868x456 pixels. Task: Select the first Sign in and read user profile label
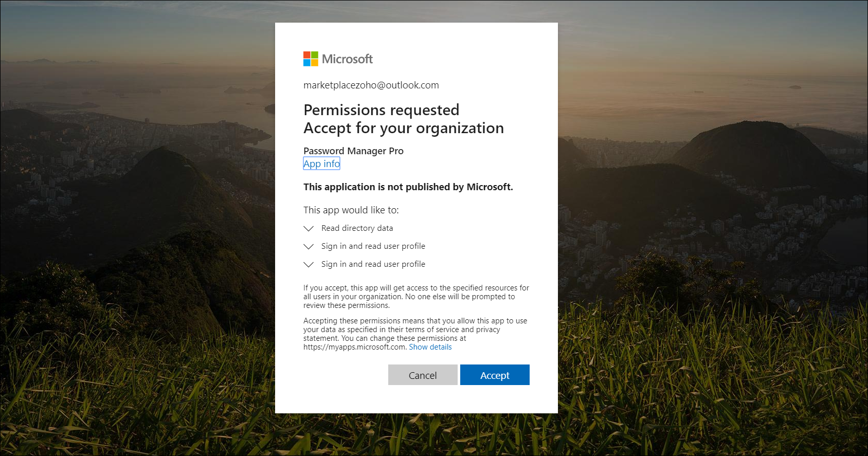(373, 246)
